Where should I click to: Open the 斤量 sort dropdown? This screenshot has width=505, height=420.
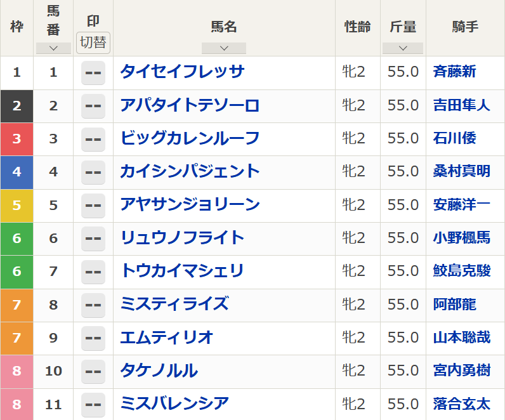403,48
